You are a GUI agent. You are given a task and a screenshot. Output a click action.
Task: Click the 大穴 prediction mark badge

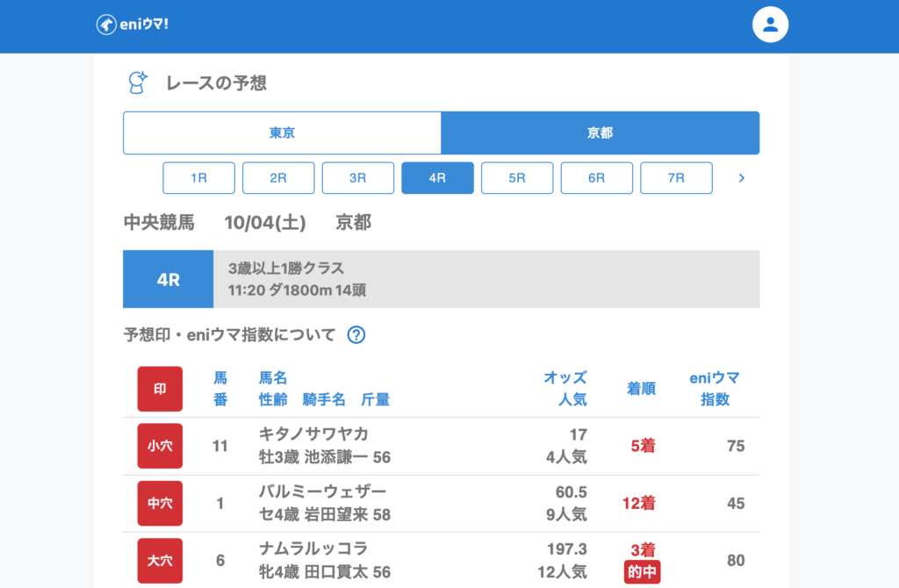click(160, 561)
